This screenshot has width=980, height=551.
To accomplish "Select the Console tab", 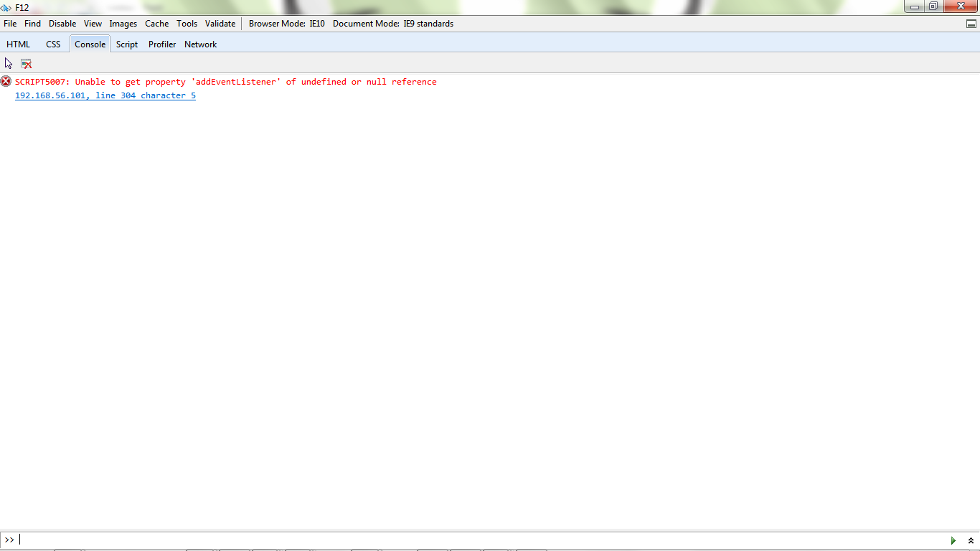I will point(90,44).
